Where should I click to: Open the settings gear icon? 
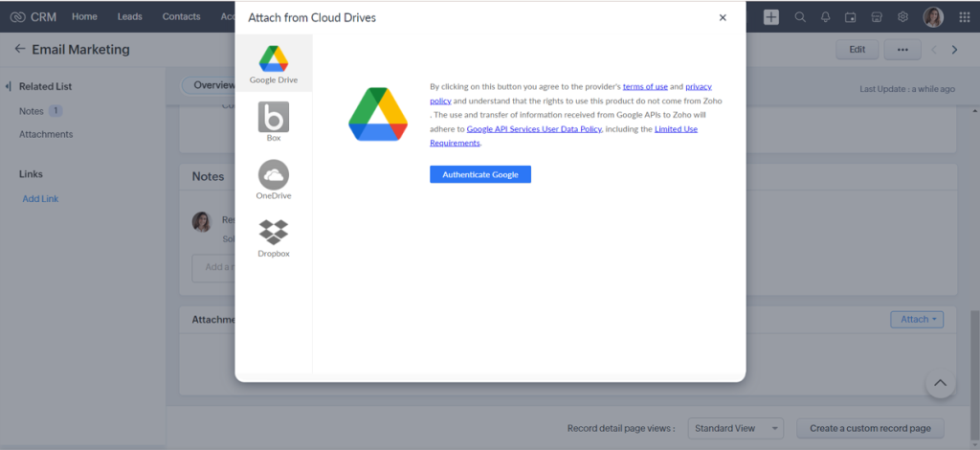tap(902, 17)
